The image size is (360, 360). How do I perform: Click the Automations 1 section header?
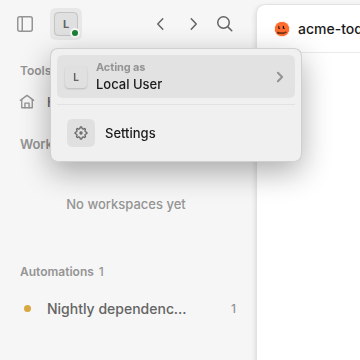click(x=62, y=272)
